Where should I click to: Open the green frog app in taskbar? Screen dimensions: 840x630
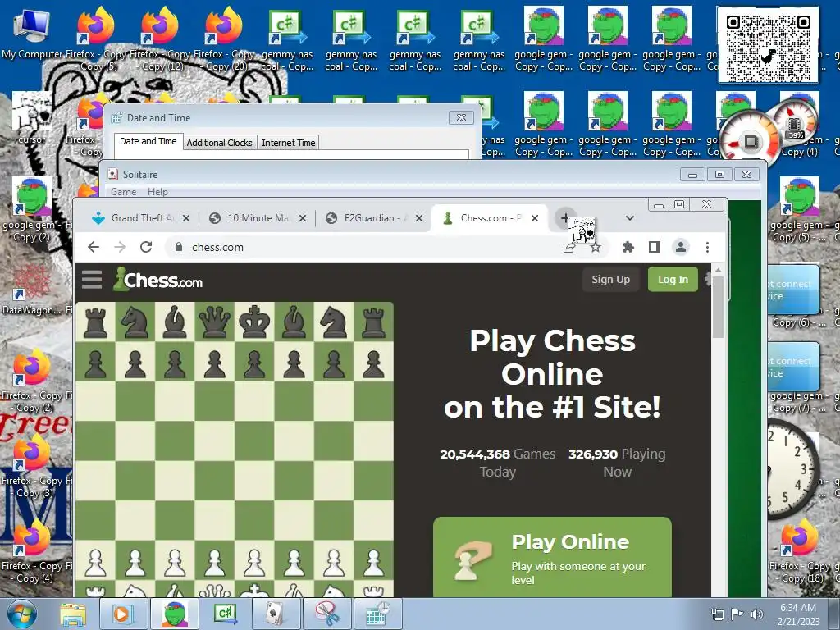pos(174,614)
